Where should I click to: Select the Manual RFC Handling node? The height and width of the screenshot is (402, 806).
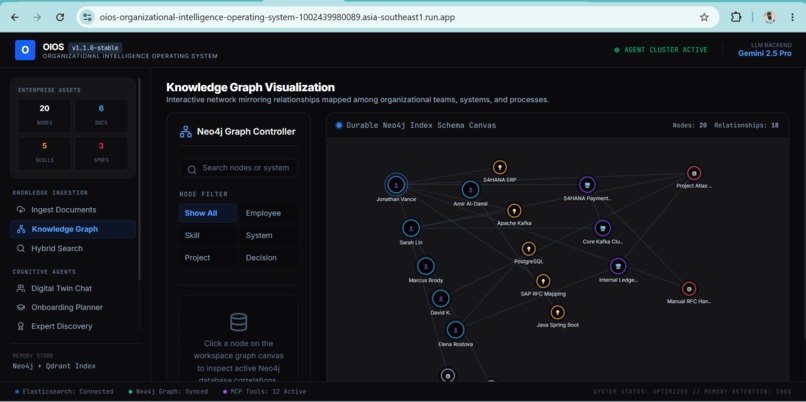(689, 288)
